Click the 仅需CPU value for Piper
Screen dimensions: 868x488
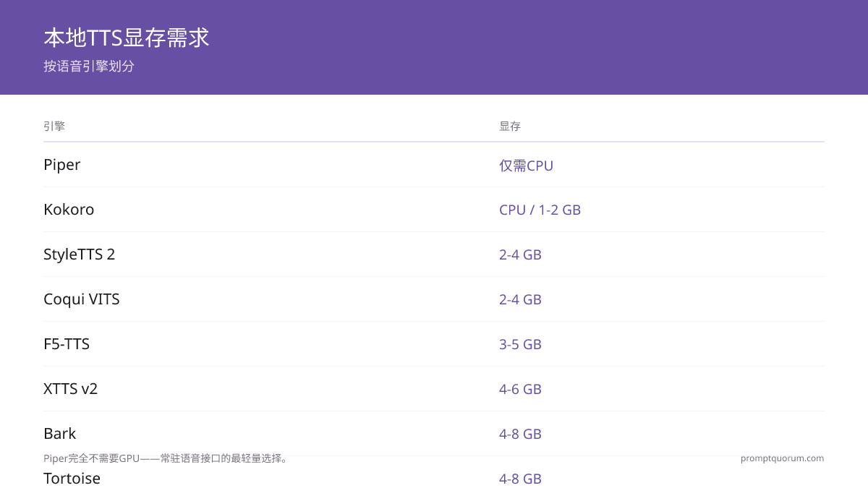[x=526, y=166]
